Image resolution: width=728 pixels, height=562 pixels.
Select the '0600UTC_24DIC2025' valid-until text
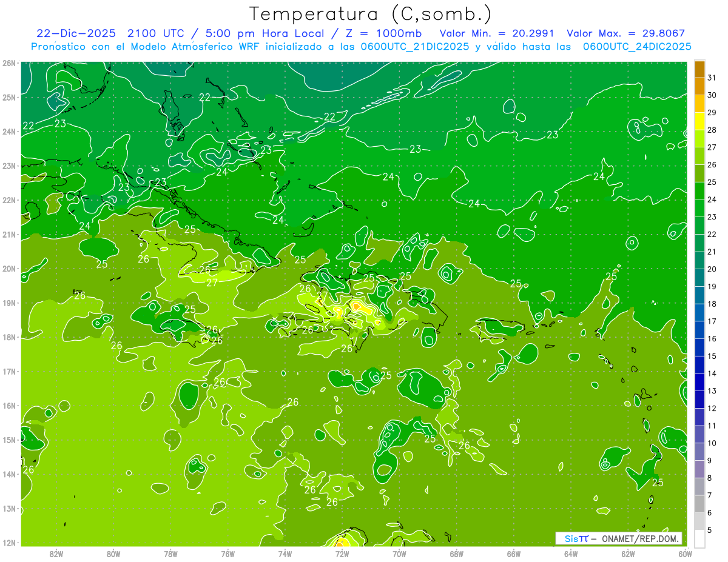click(x=637, y=46)
